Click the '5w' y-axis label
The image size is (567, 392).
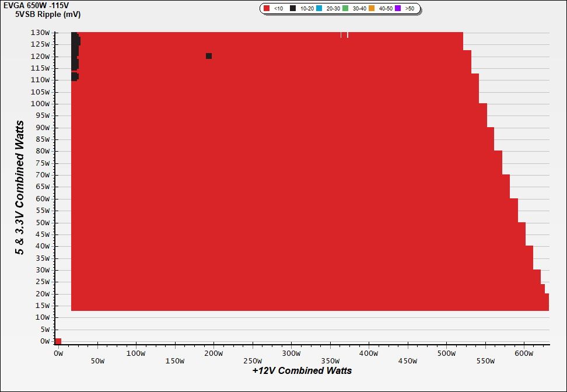click(x=46, y=330)
